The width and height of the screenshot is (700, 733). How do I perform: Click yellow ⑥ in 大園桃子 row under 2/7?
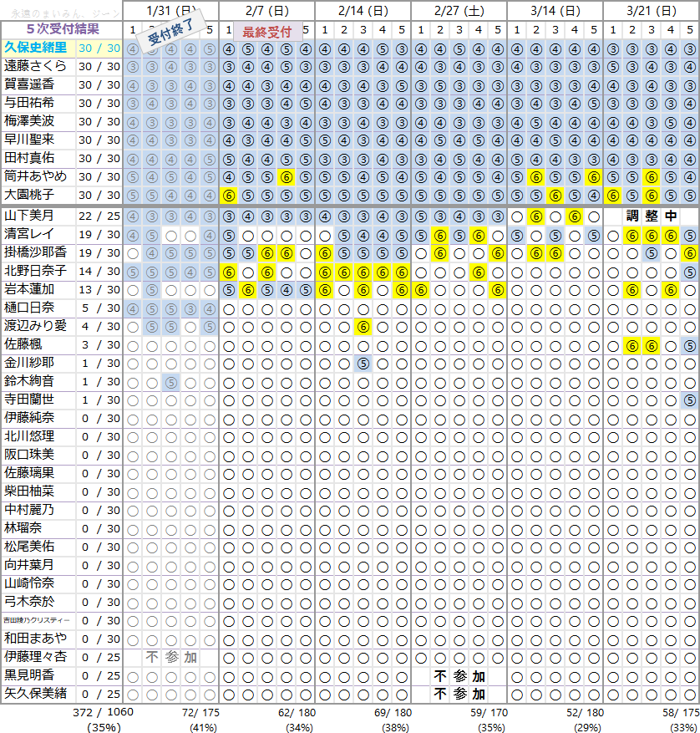pyautogui.click(x=229, y=195)
